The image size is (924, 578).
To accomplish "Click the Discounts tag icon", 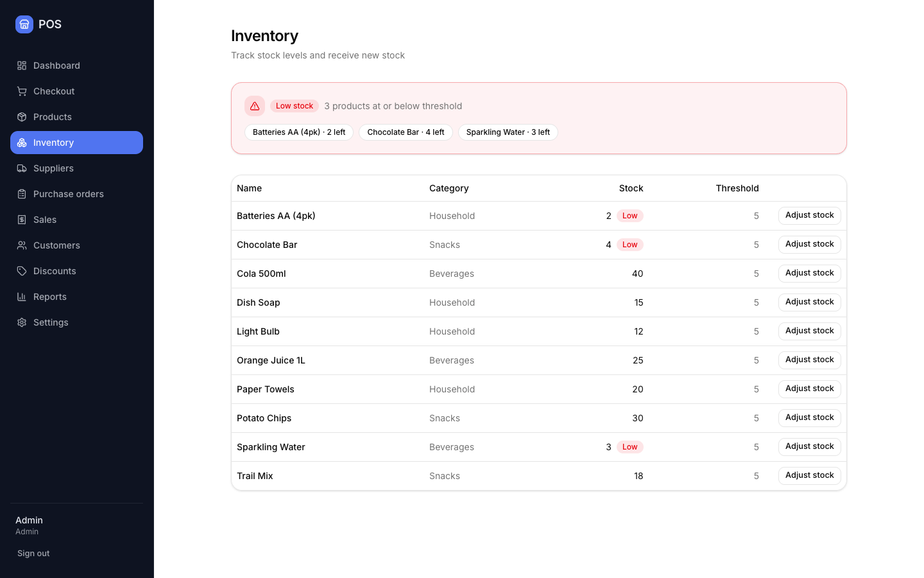I will pos(22,271).
